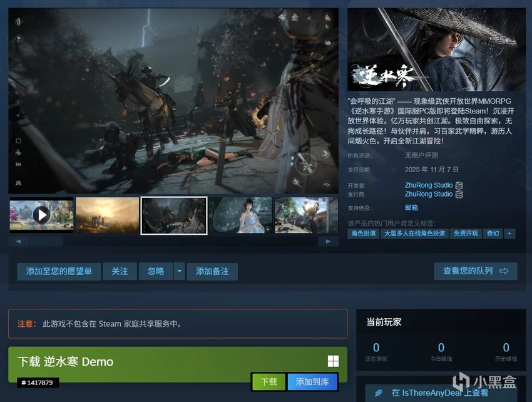Screen dimensions: 532x402
Task: Toggle 忽略 to ignore this game
Action: pyautogui.click(x=155, y=271)
